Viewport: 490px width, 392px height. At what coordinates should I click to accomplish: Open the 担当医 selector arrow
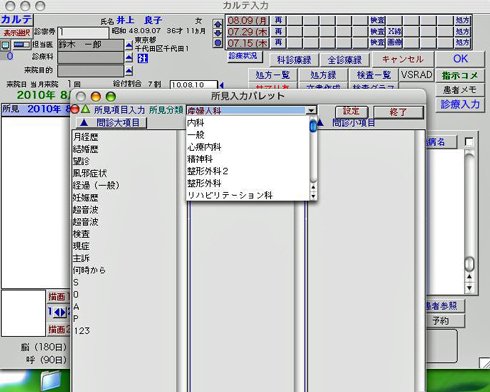coord(129,45)
